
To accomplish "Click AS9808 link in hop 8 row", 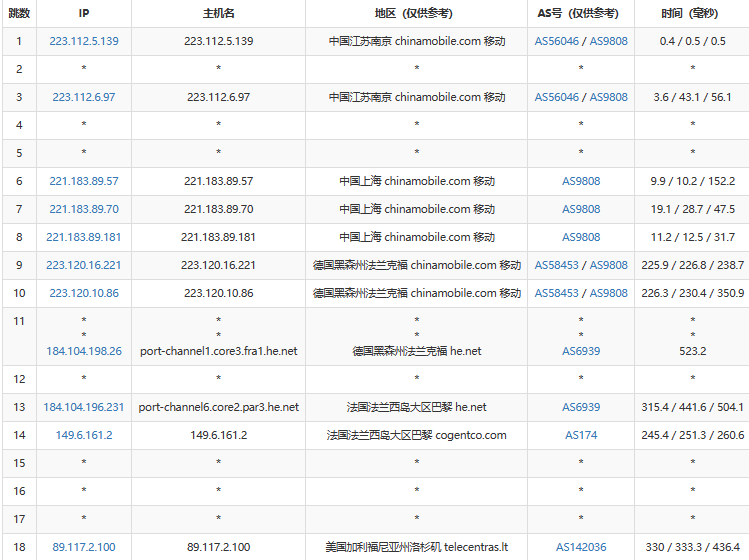I will [x=581, y=237].
